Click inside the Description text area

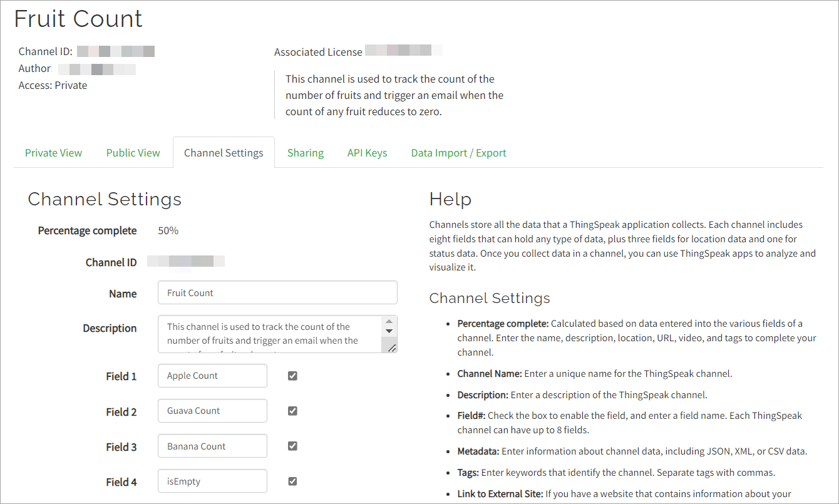(x=269, y=334)
